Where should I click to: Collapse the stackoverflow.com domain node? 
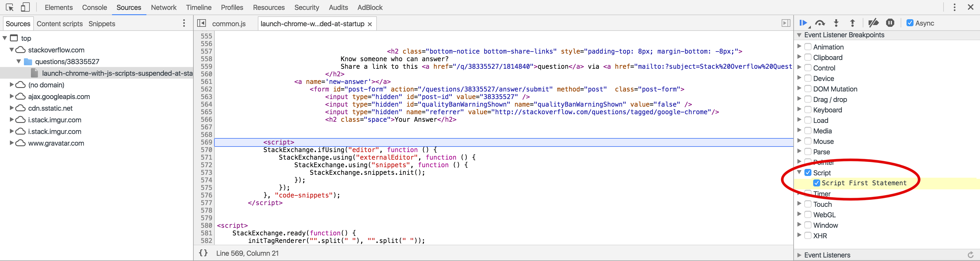click(x=12, y=50)
